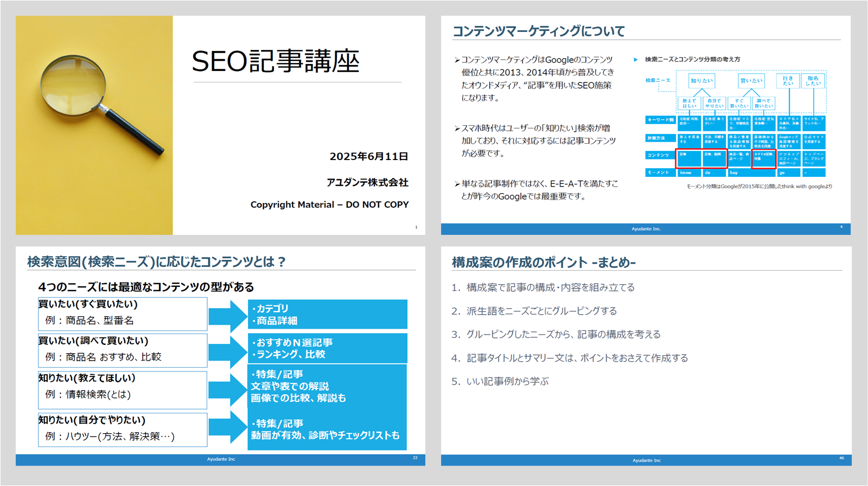Click the 行きたい box in search needs diagram

tap(788, 81)
